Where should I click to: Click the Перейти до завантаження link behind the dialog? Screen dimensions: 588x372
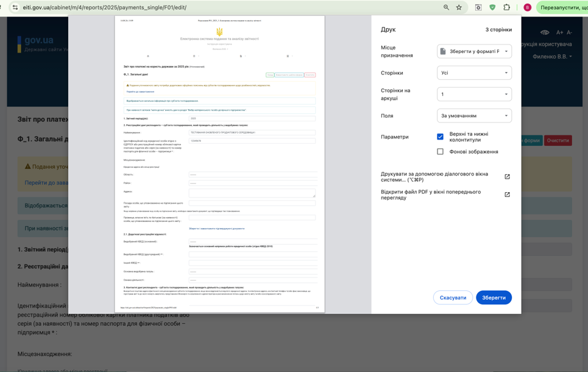click(46, 183)
